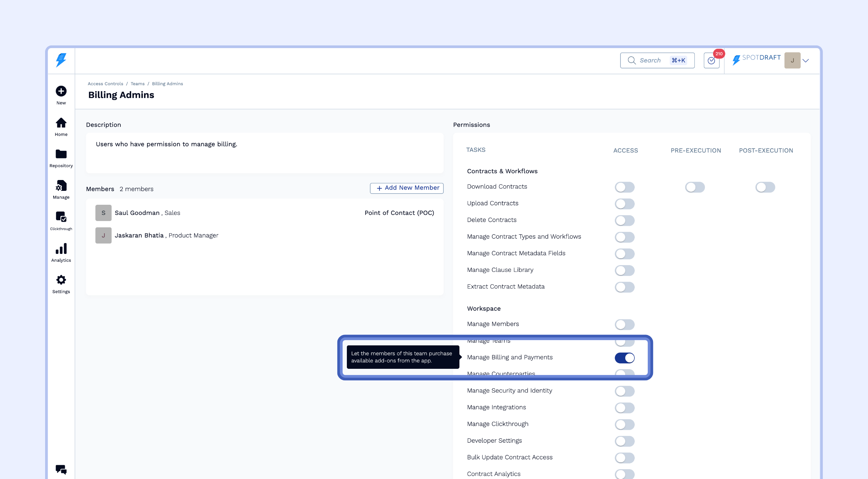Screen dimensions: 868x479
Task: Open the Manage sidebar icon
Action: coord(61,186)
